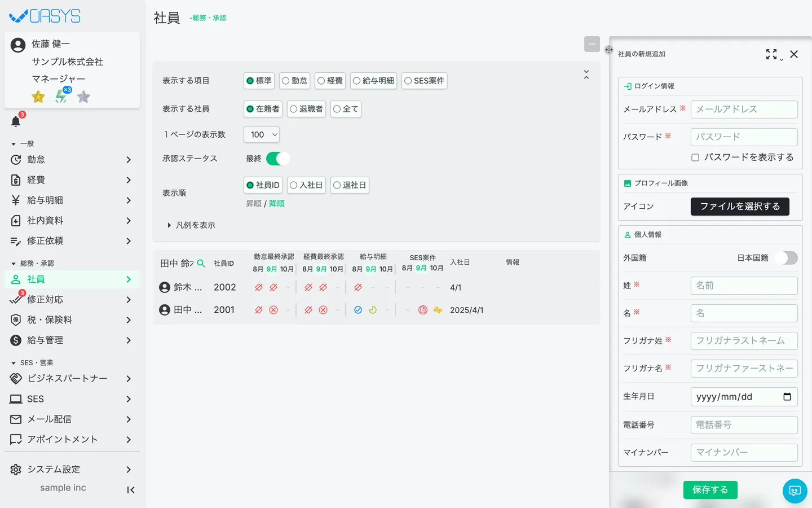Image resolution: width=812 pixels, height=508 pixels.
Task: Focus the メールアドレス input field
Action: 744,110
